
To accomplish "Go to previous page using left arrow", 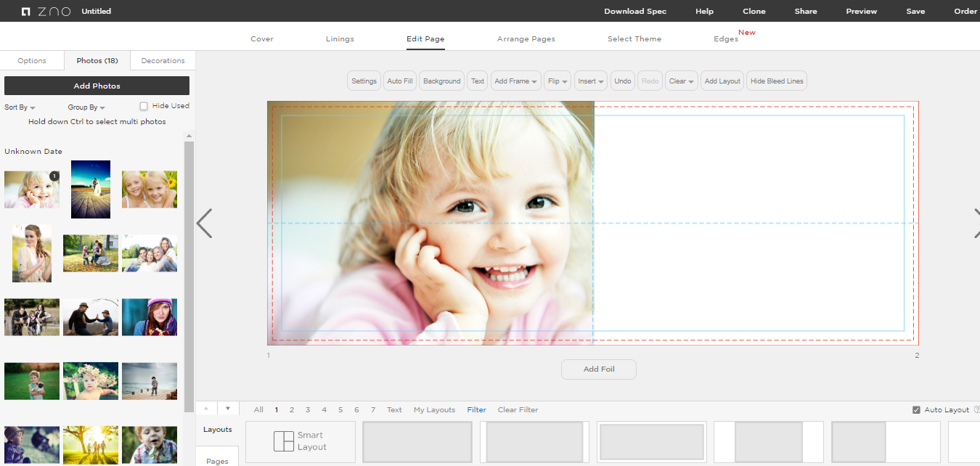I will [x=205, y=224].
